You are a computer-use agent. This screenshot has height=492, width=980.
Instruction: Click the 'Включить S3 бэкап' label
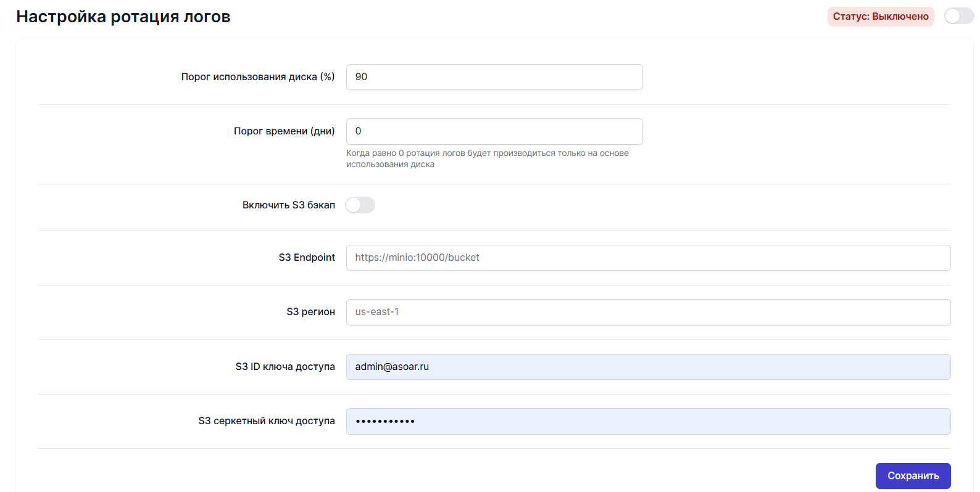288,205
